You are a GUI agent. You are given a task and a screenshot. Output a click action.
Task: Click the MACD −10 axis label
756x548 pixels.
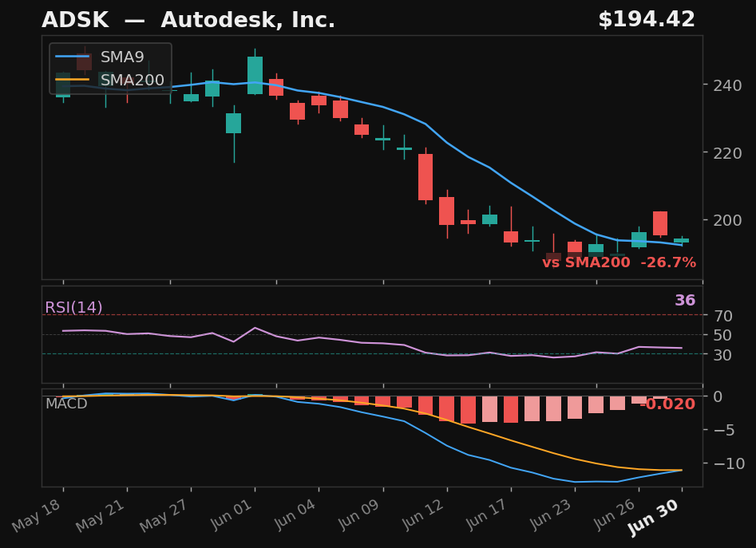729,463
